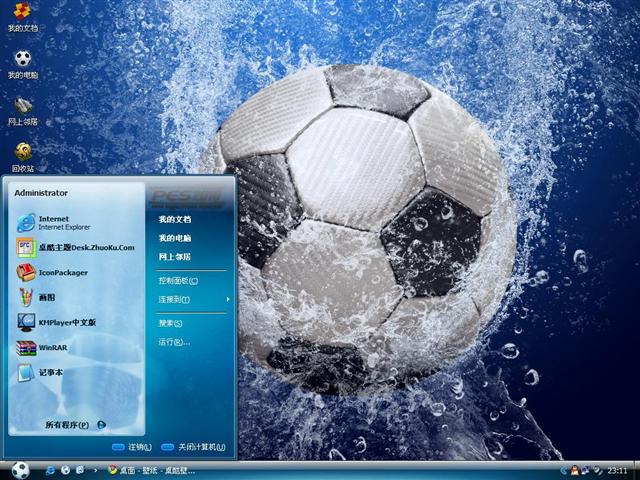The height and width of the screenshot is (480, 640).
Task: Click the soccer ball Start button
Action: pos(20,470)
